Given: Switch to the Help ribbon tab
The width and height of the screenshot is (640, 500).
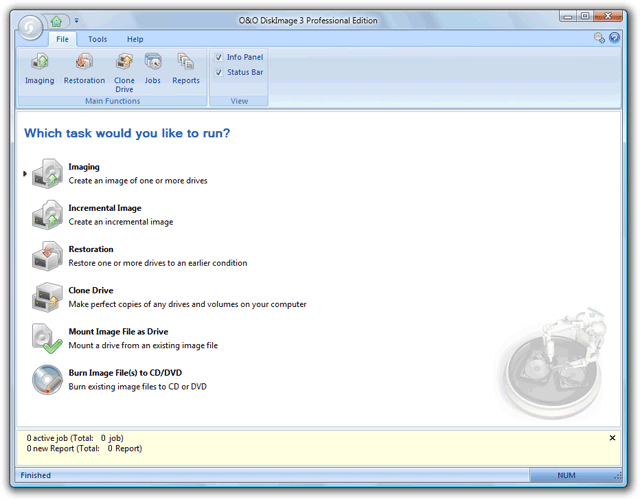Looking at the screenshot, I should tap(135, 39).
